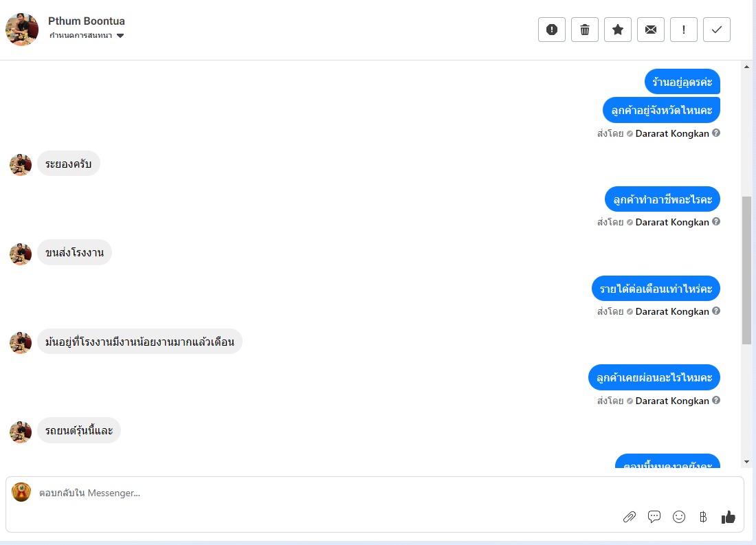This screenshot has height=545, width=756.
Task: Mark conversation as unread via envelope icon
Action: point(651,30)
